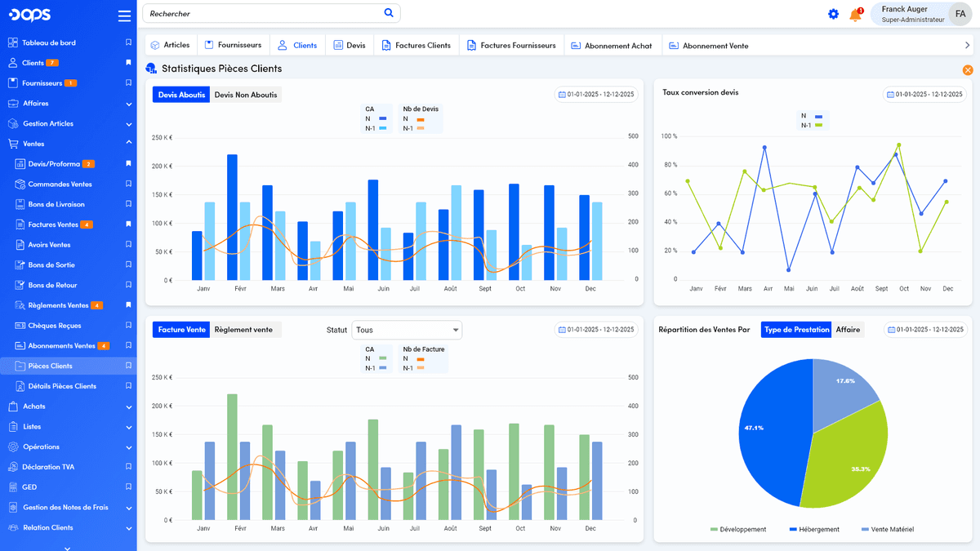
Task: Switch sales distribution to Affaire view
Action: 848,329
